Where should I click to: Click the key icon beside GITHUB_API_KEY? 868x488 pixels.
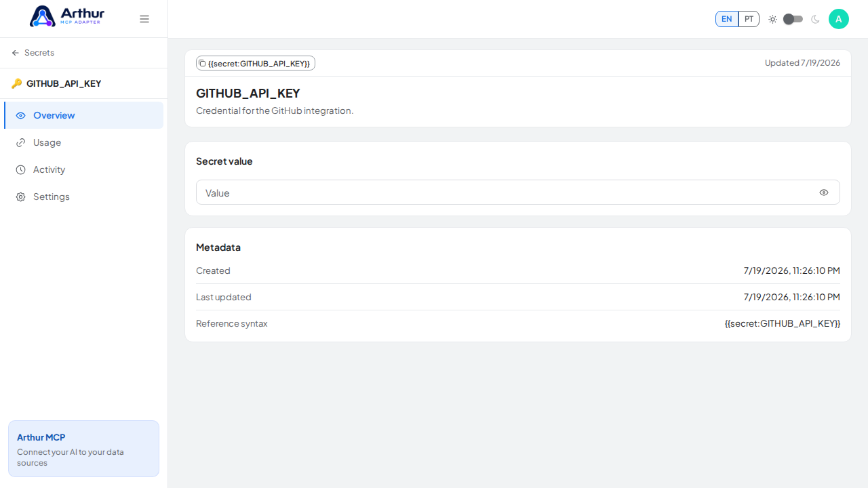(16, 84)
